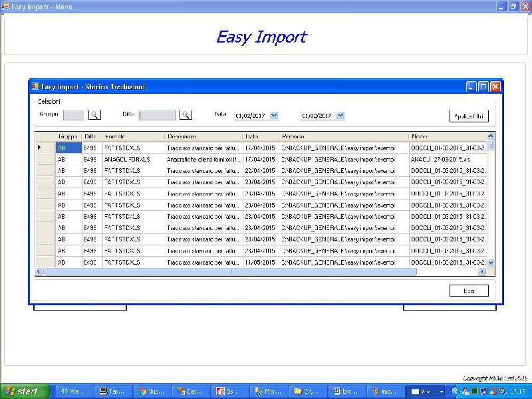The image size is (532, 399).
Task: Open the end date dropdown
Action: [341, 116]
